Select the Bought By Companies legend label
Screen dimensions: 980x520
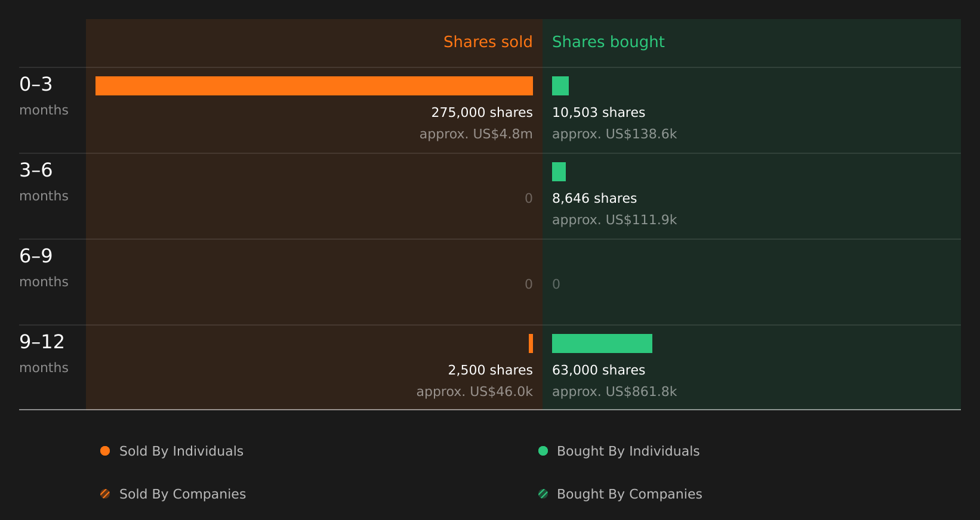630,494
